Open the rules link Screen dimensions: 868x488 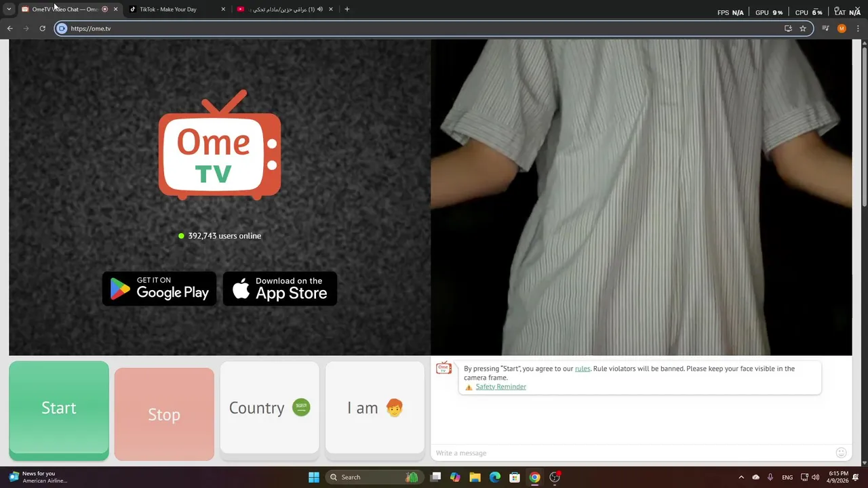click(x=583, y=369)
